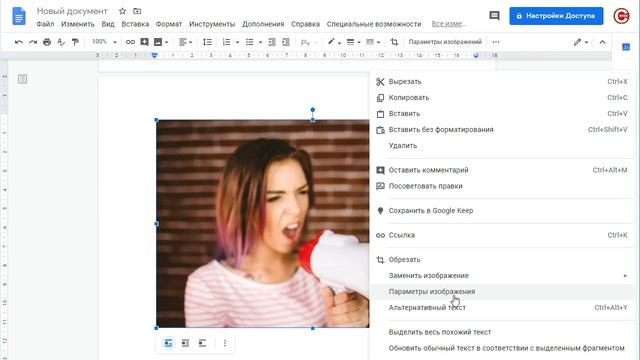Image resolution: width=640 pixels, height=360 pixels.
Task: Choose Ссылка in context menu
Action: [502, 235]
